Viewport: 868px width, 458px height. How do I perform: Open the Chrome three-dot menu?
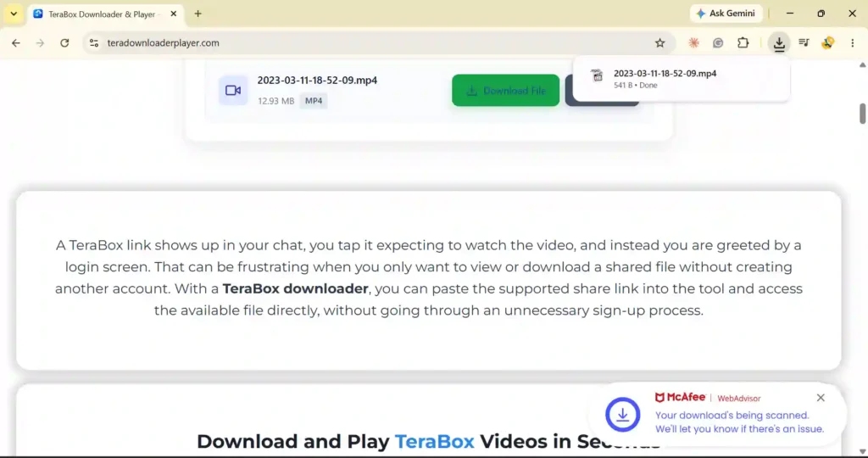(x=853, y=42)
